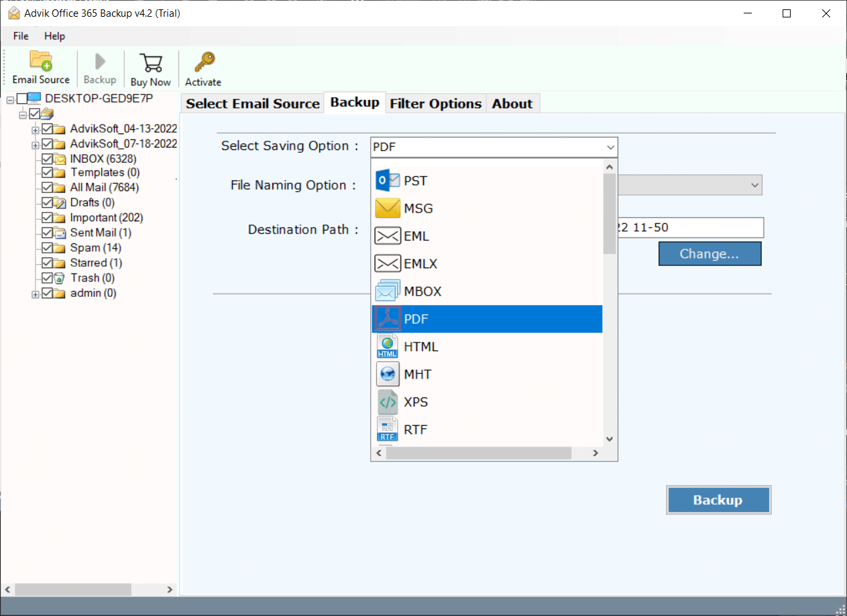The image size is (847, 616).
Task: Click the Important folder icon
Action: tap(60, 218)
